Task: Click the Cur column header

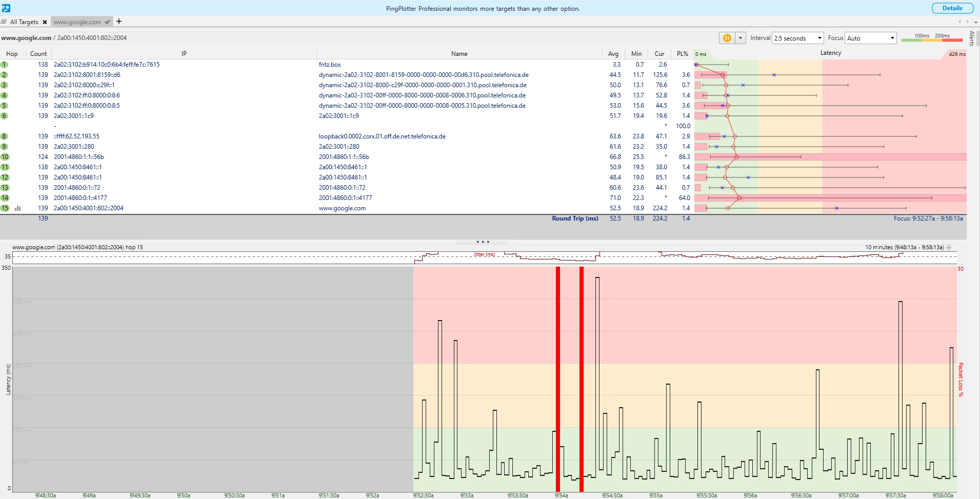Action: [x=659, y=54]
